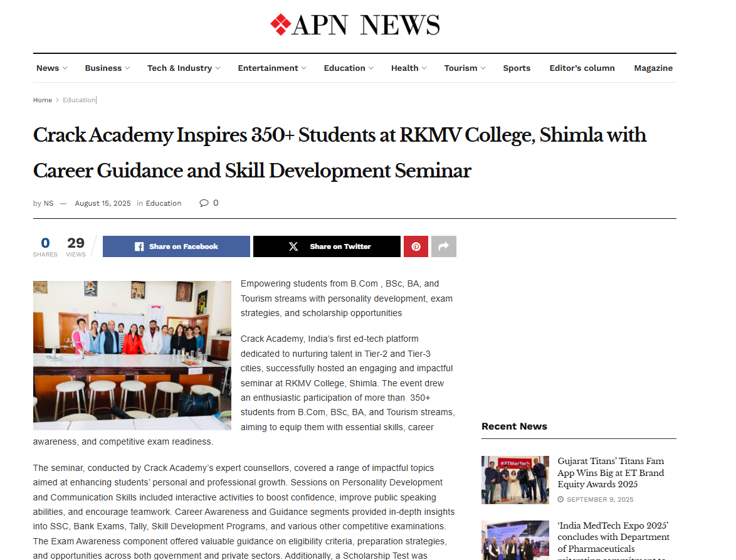Click the Education breadcrumb link

click(79, 100)
